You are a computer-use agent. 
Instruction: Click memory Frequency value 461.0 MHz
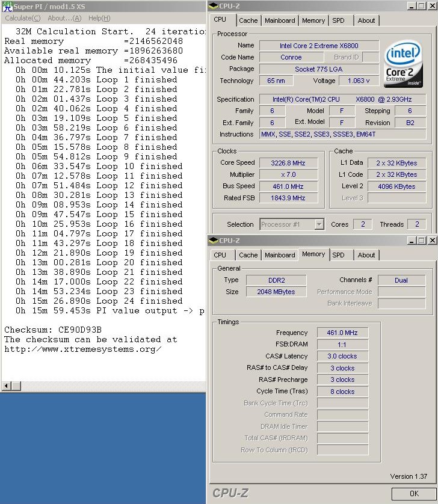coord(342,333)
